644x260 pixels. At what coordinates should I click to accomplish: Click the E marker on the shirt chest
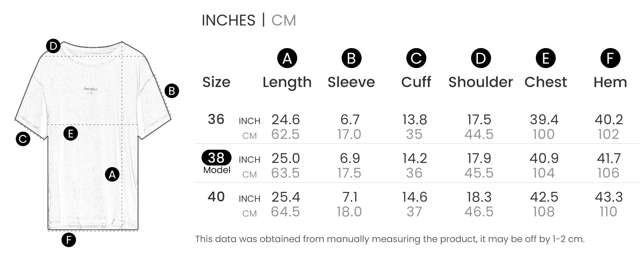71,133
